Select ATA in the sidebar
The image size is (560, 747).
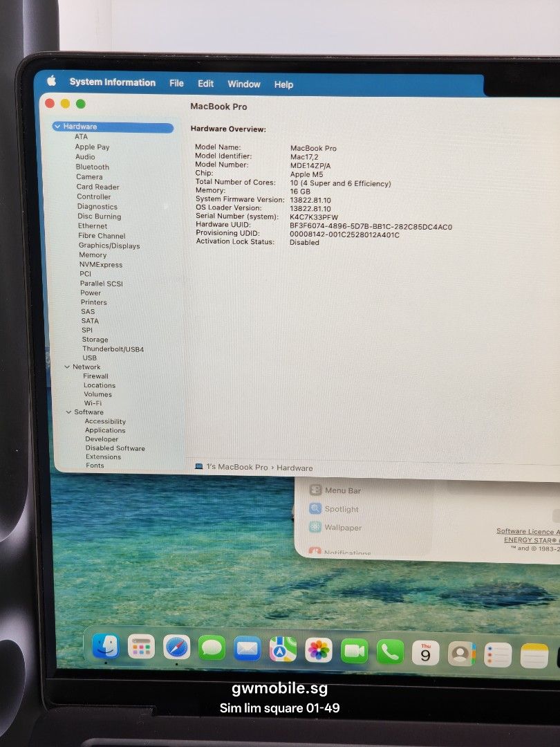81,136
